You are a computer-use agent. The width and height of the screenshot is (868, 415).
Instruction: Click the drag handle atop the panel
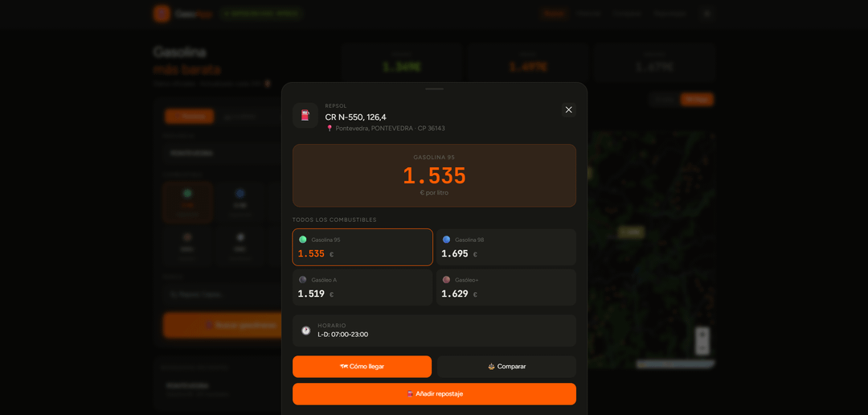click(435, 88)
